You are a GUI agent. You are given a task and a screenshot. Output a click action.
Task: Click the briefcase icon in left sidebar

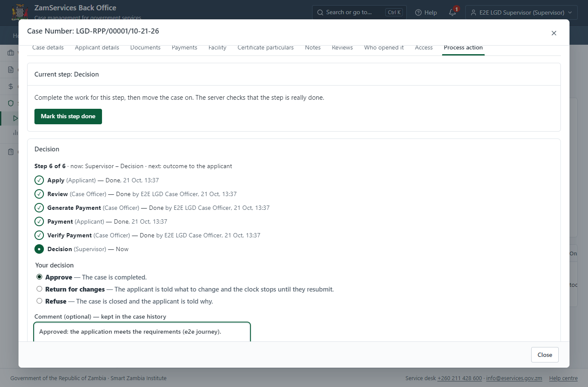[11, 53]
